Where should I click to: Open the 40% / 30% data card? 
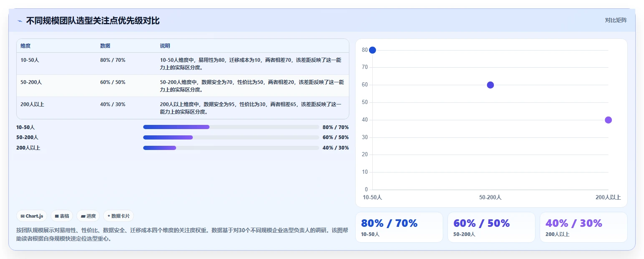(x=583, y=227)
